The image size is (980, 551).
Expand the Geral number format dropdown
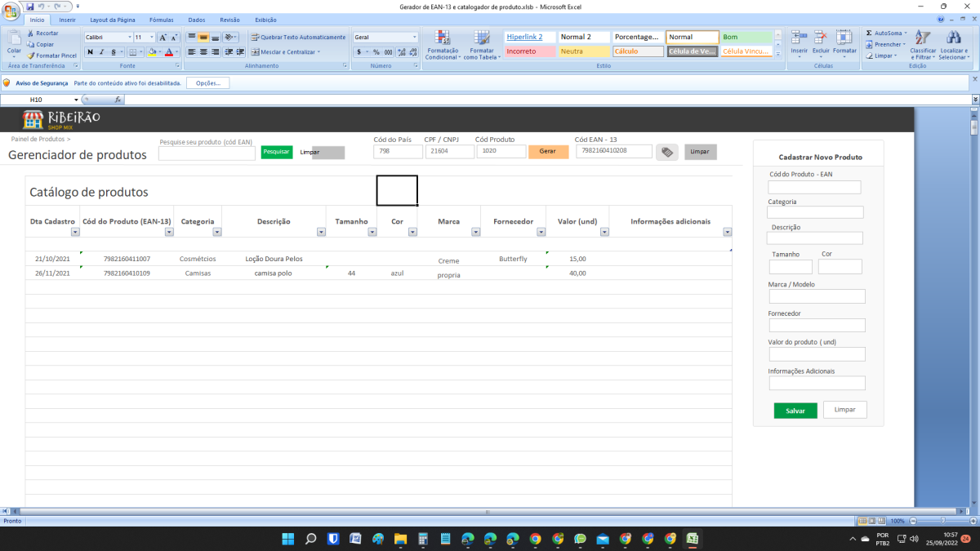pos(415,38)
